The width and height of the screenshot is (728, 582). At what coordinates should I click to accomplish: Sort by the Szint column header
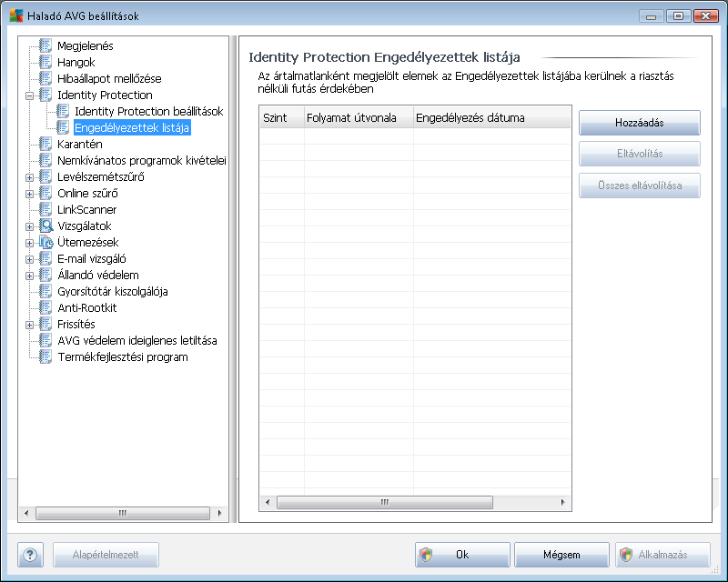click(x=281, y=117)
